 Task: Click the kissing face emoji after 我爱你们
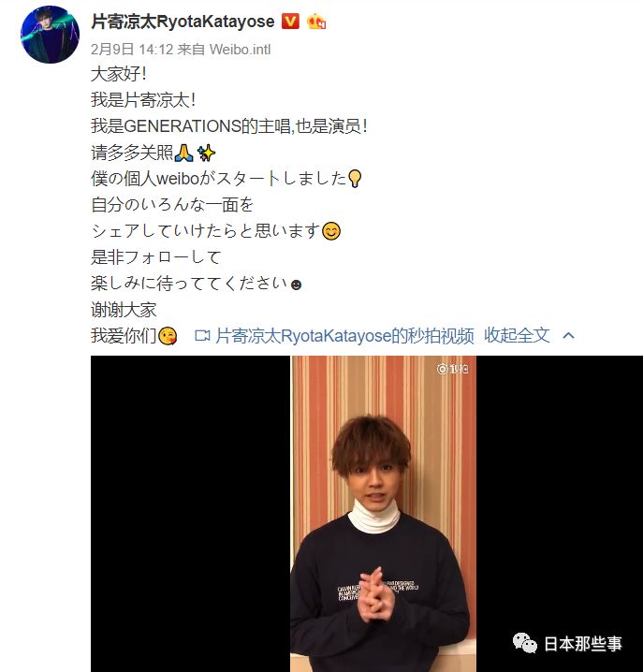point(168,336)
